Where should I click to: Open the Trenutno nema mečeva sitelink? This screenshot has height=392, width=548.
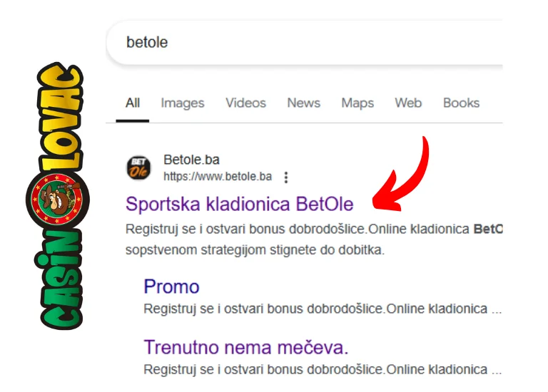coord(245,347)
